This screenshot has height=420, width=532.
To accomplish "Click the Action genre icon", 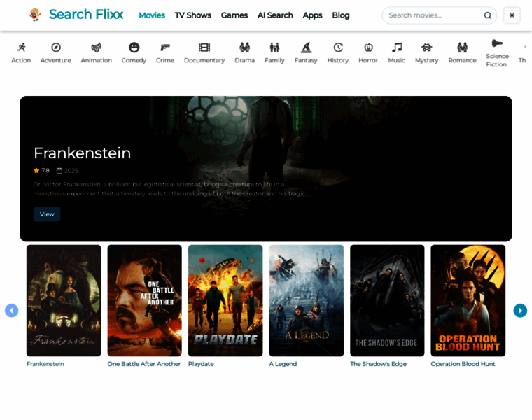I will pyautogui.click(x=21, y=48).
